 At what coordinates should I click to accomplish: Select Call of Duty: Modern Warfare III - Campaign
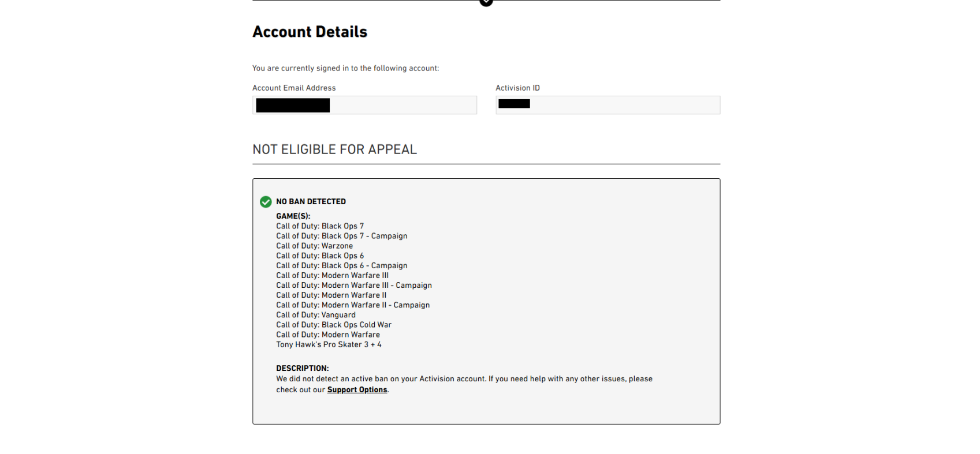tap(354, 285)
